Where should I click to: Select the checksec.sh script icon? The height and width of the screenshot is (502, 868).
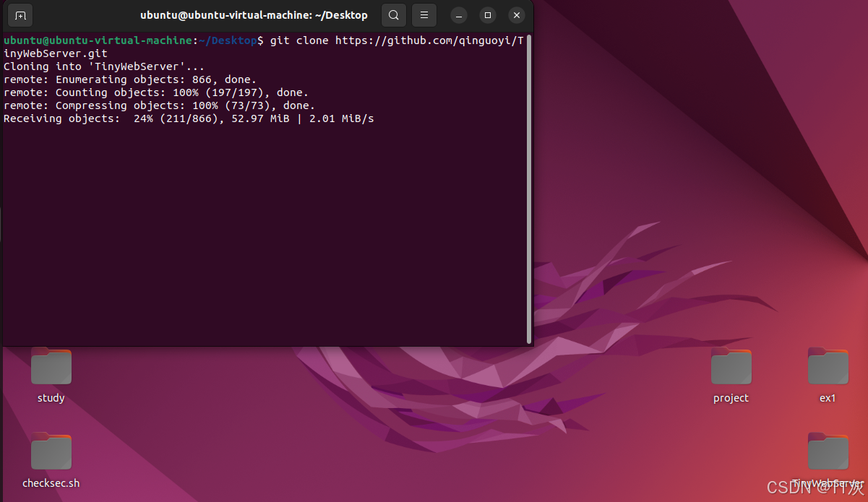point(51,451)
